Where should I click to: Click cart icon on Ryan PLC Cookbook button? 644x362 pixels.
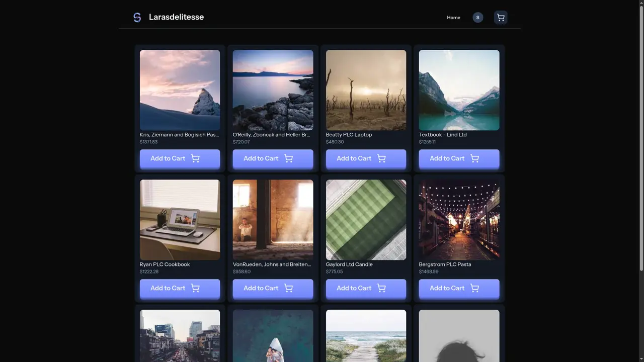(x=195, y=288)
